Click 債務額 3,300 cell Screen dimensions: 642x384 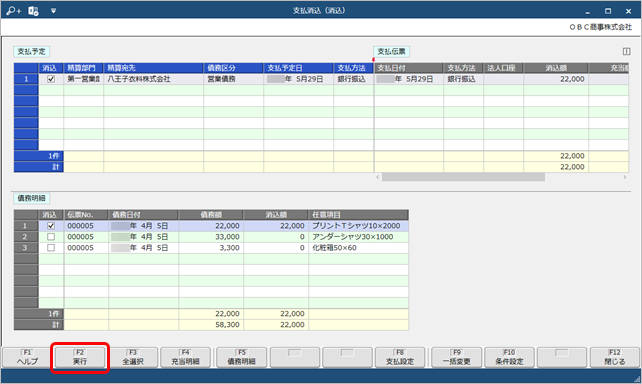(x=211, y=248)
